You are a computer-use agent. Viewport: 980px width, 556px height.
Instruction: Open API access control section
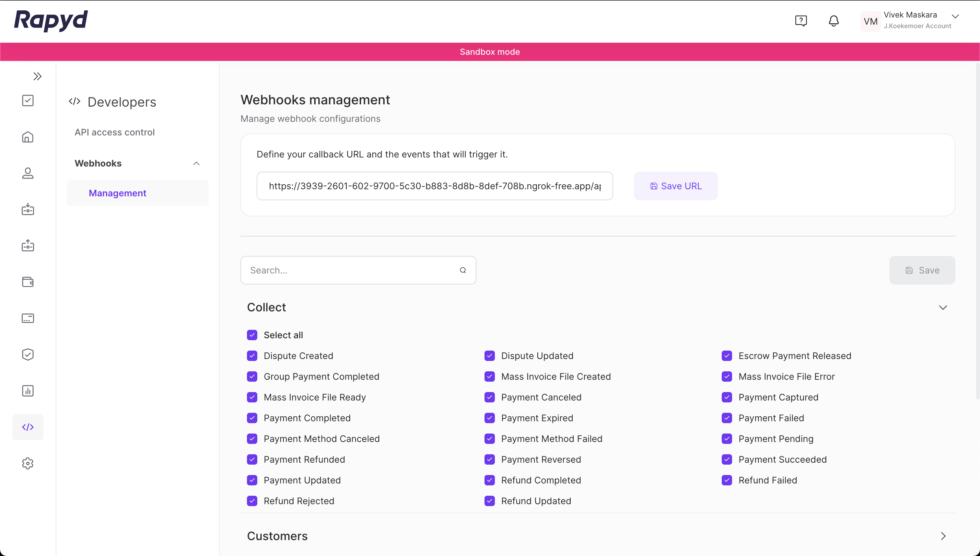coord(114,132)
